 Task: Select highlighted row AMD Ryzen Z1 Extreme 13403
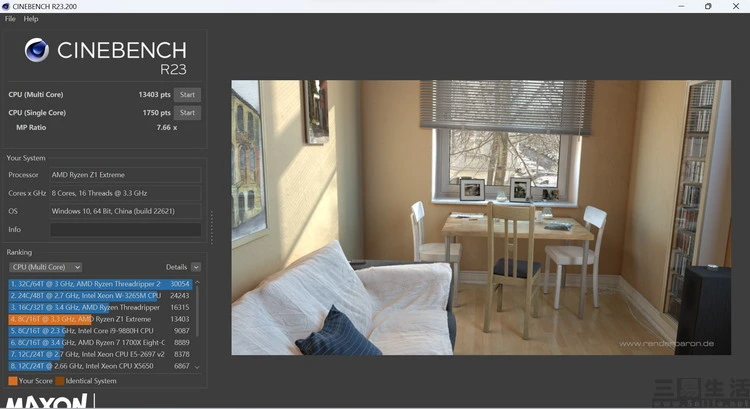(100, 319)
